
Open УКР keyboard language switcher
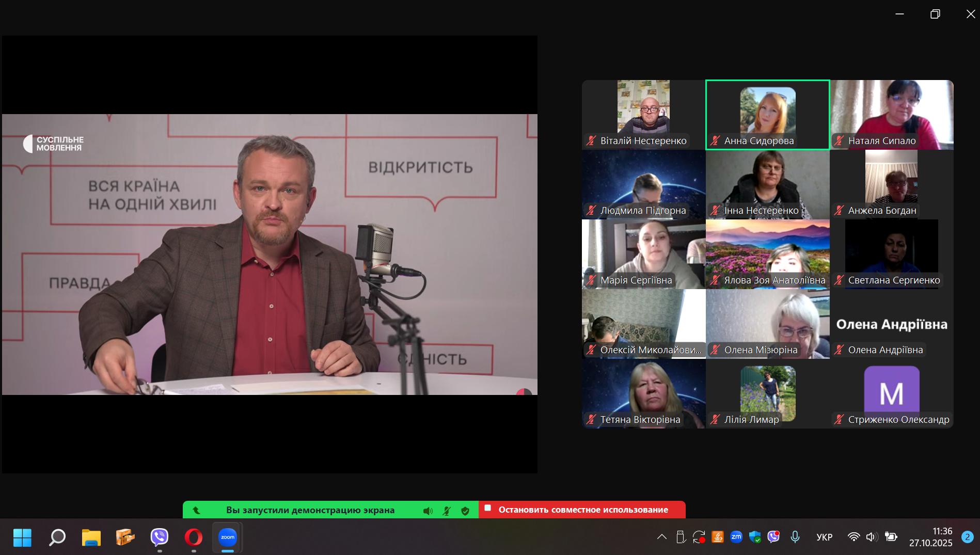(x=824, y=537)
